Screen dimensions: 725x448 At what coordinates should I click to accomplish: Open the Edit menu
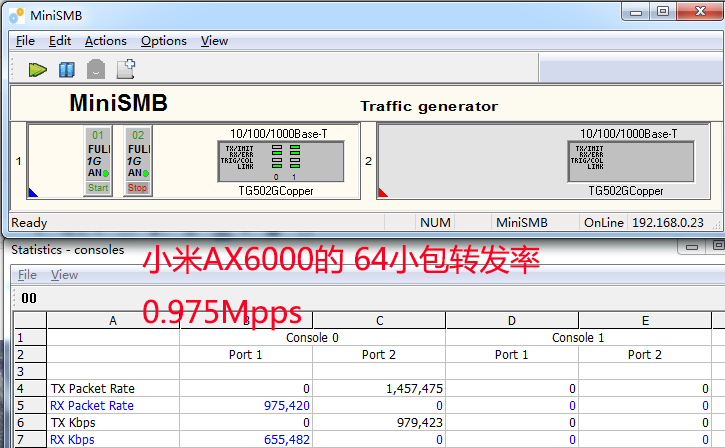click(60, 41)
